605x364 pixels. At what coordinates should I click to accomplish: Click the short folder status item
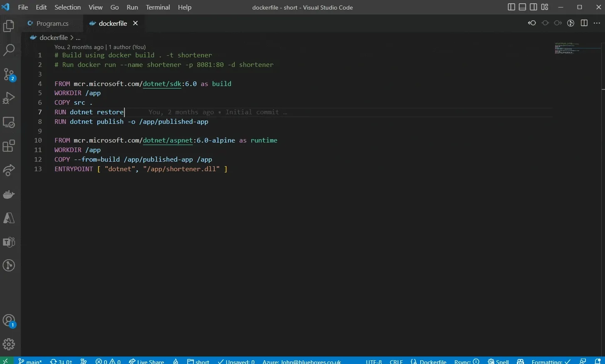[x=198, y=361]
